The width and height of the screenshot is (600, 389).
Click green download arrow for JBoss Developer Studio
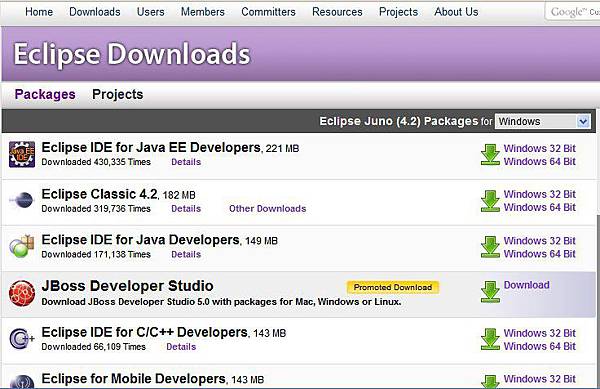(490, 292)
